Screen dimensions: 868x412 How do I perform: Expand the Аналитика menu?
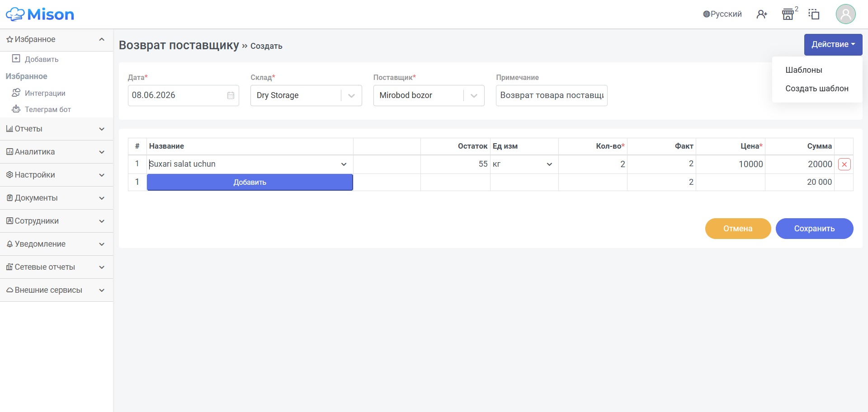(57, 152)
